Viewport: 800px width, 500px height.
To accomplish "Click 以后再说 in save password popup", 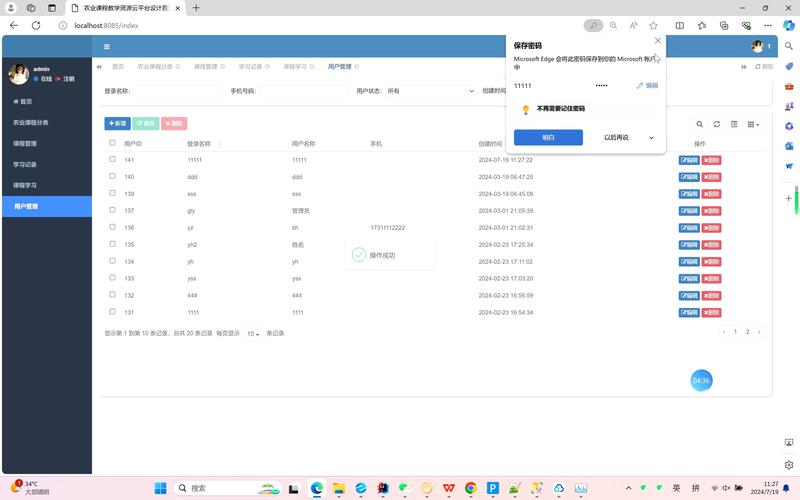I will click(x=616, y=137).
